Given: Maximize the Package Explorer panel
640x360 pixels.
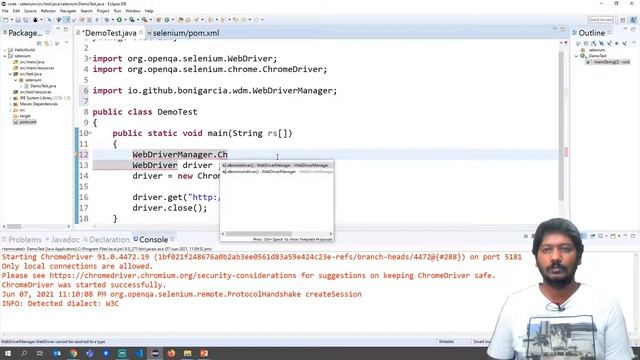Looking at the screenshot, I should (66, 29).
